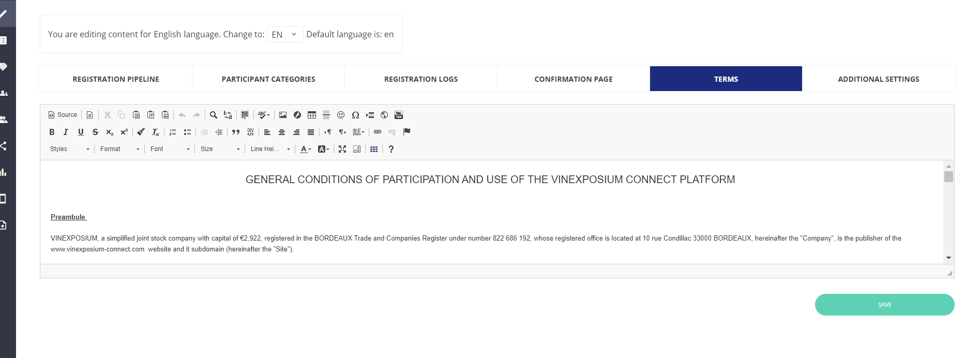The image size is (980, 358).
Task: Open the Find tool
Action: [214, 115]
